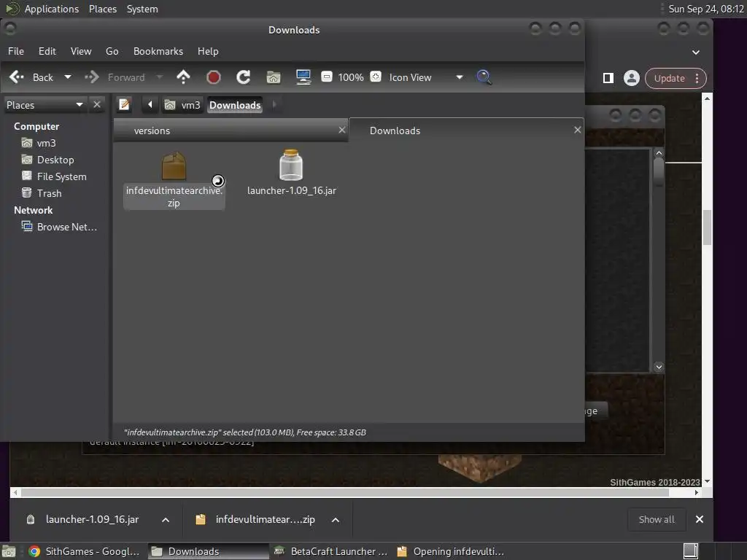The image size is (747, 560).
Task: Open the Help menu
Action: coord(208,51)
